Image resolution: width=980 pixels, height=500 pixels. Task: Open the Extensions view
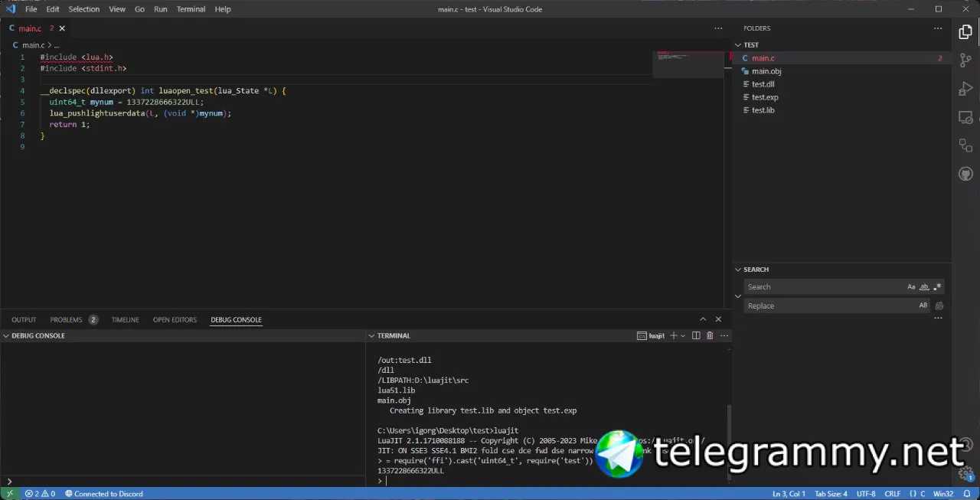965,145
